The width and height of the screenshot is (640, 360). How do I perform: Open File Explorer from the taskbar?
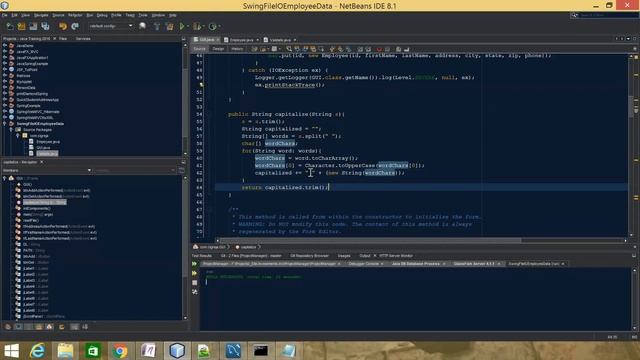(x=65, y=351)
